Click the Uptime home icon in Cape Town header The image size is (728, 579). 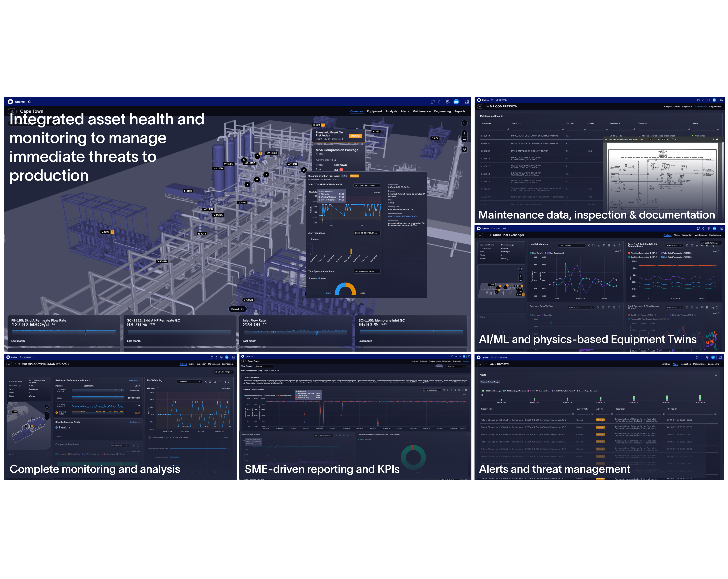point(30,102)
